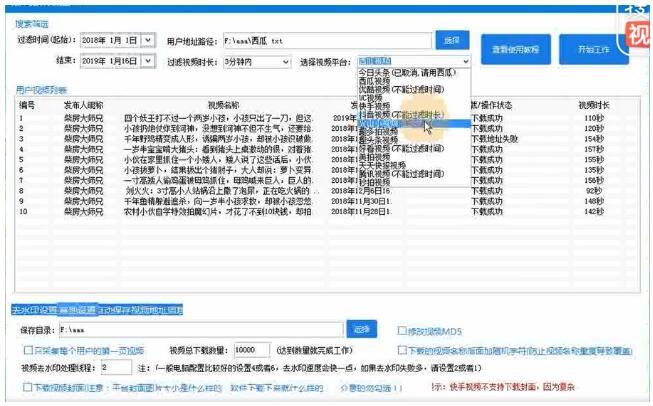Image resolution: width=653 pixels, height=406 pixels.
Task: Click 选择 button beside save directory
Action: click(x=361, y=328)
